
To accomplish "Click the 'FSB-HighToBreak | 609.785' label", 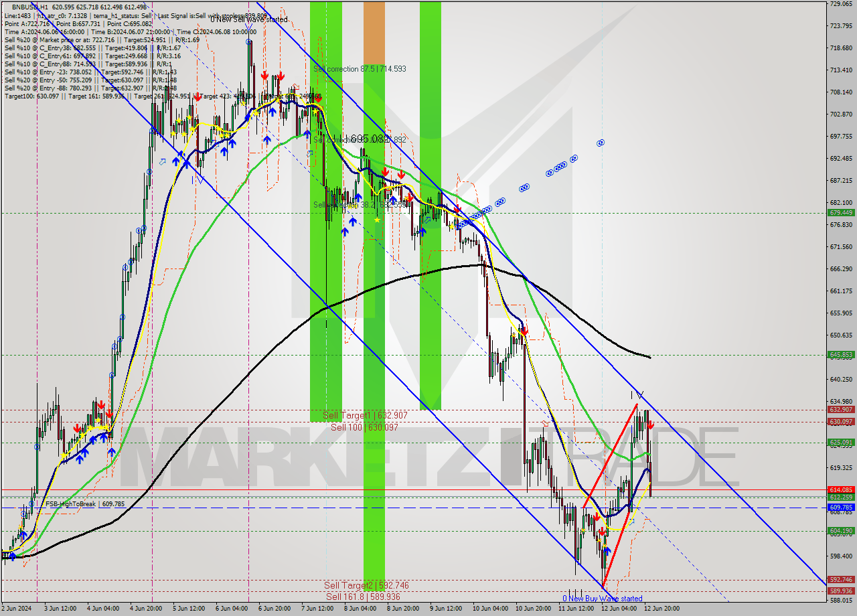I will pyautogui.click(x=85, y=504).
